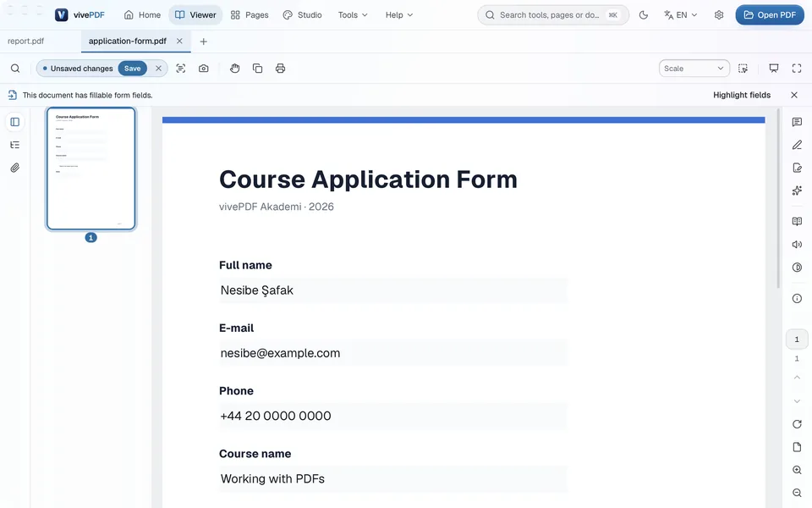Toggle the contrast mode icon
This screenshot has height=508, width=812.
(x=797, y=267)
